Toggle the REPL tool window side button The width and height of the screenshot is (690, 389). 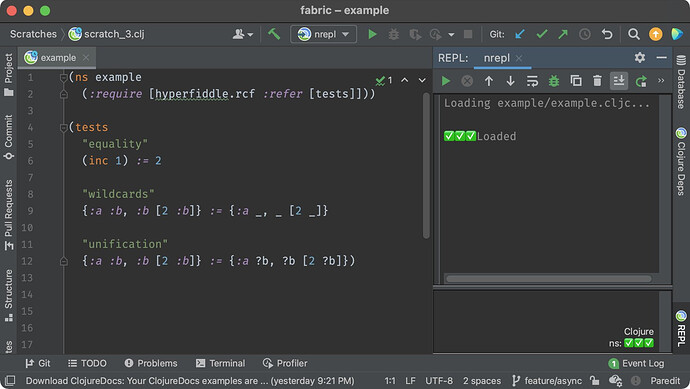point(681,328)
